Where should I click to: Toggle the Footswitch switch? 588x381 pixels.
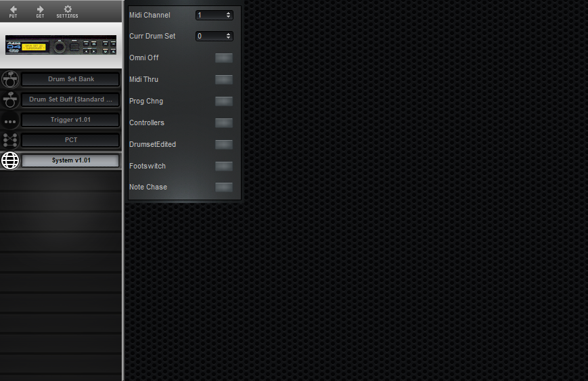pyautogui.click(x=224, y=166)
